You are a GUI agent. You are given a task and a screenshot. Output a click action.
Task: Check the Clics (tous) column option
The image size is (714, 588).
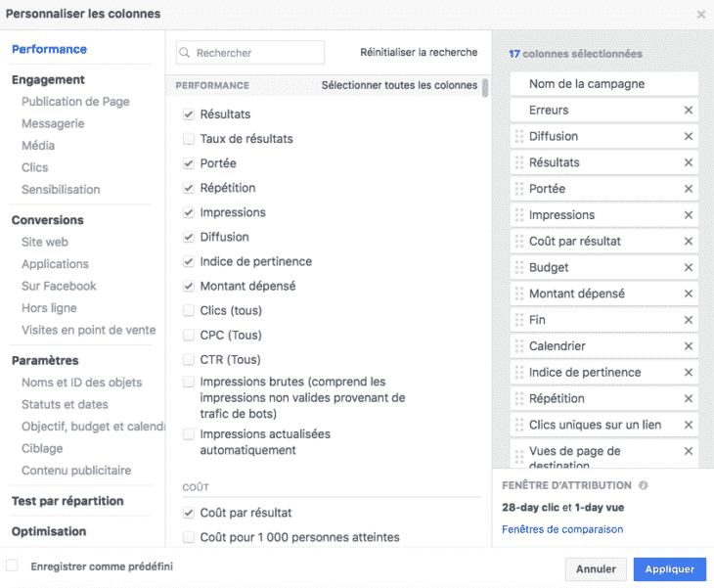(x=189, y=311)
